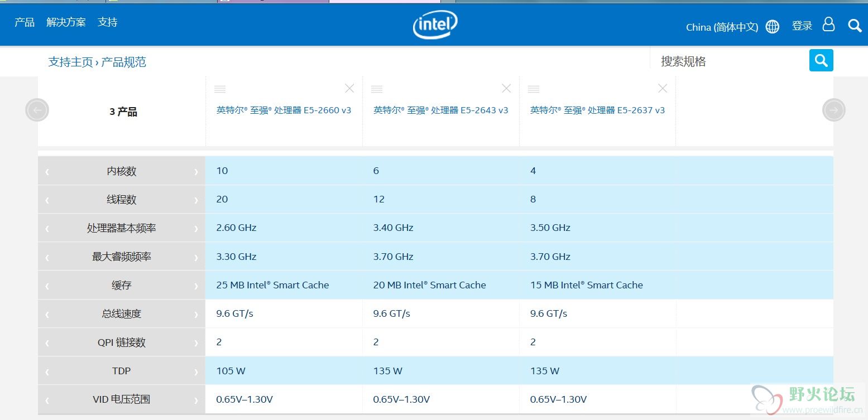This screenshot has width=868, height=420.
Task: Click the reorder handle above E5-2643 v3
Action: coord(377,89)
